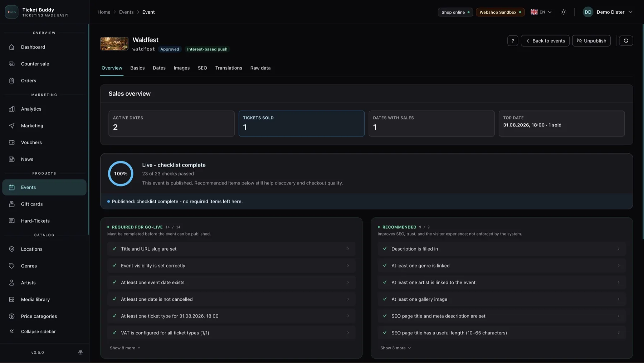
Task: Click the Interest-based push badge
Action: pyautogui.click(x=207, y=49)
